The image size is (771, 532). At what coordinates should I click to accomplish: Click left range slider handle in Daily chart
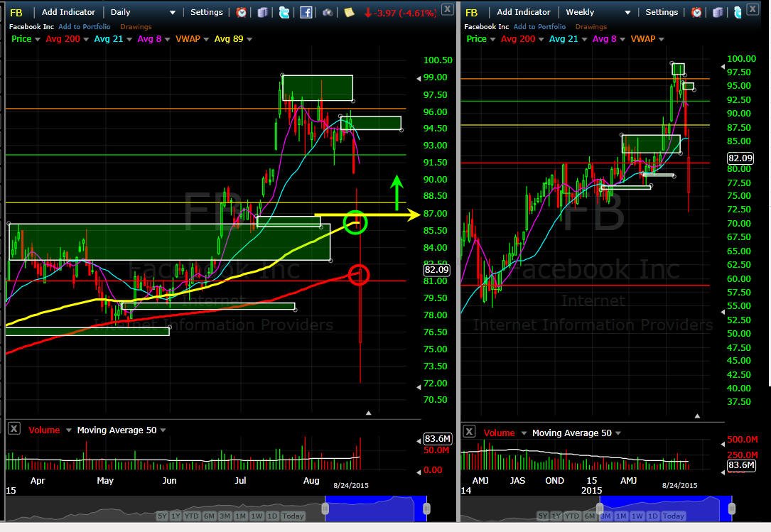[x=325, y=509]
